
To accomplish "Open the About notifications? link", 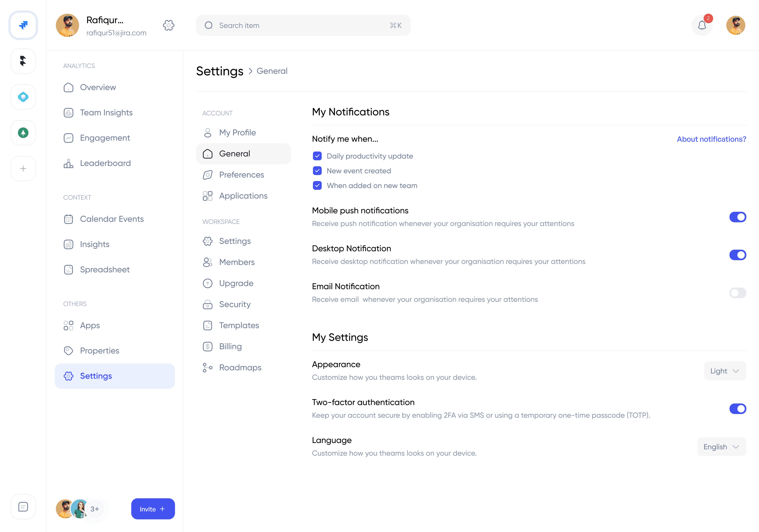I will click(x=711, y=139).
